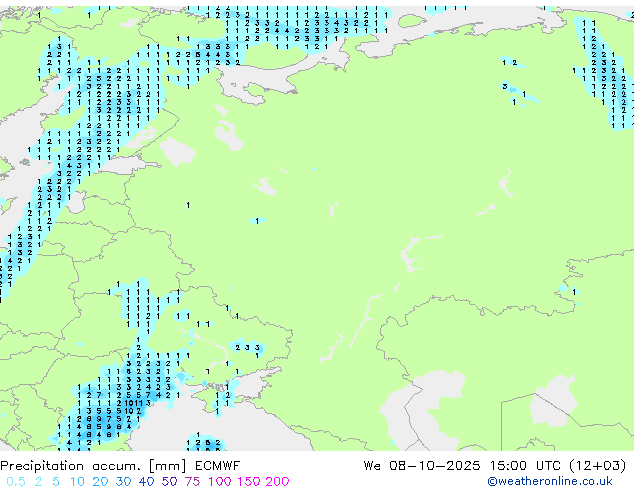
Task: Click the 30 mm legend value
Action: 123,482
